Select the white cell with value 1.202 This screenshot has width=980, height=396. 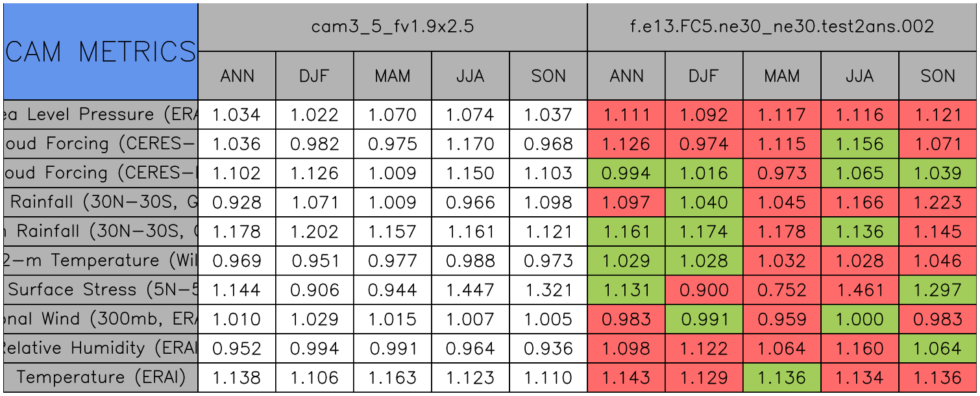[315, 232]
